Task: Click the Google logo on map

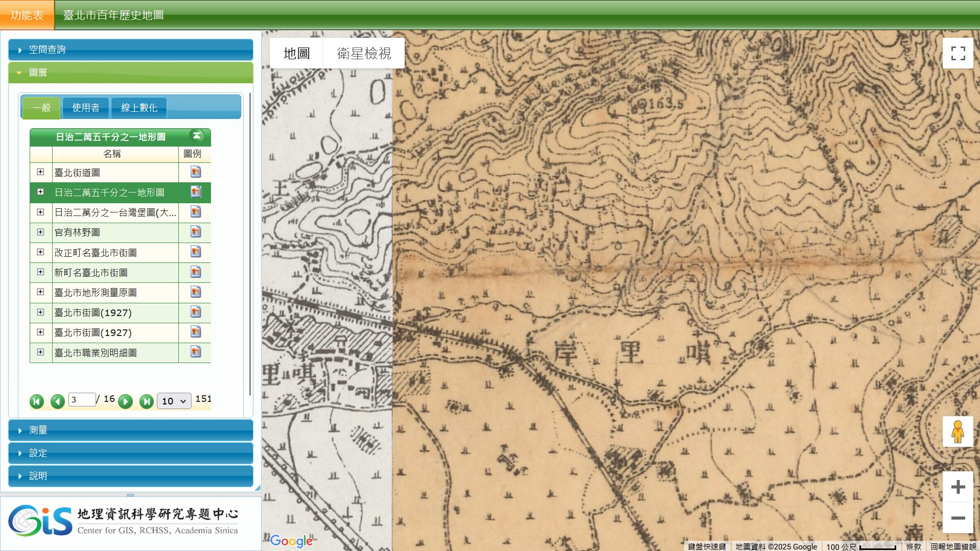Action: 291,541
